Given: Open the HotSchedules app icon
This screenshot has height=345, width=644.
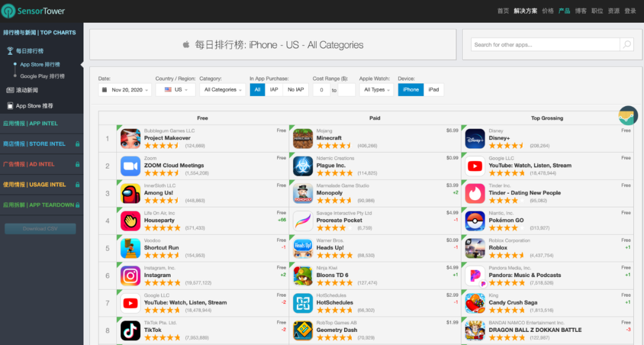Looking at the screenshot, I should 303,303.
